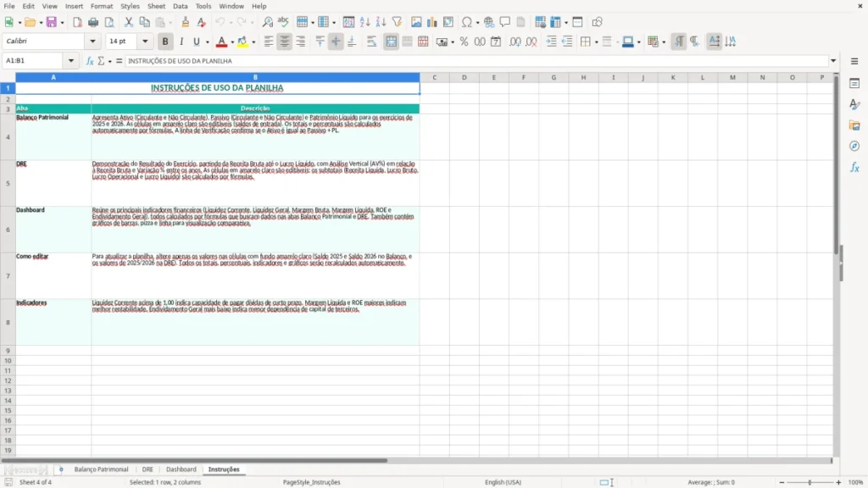Viewport: 868px width, 488px height.
Task: Expand the font size dropdown
Action: tap(145, 41)
